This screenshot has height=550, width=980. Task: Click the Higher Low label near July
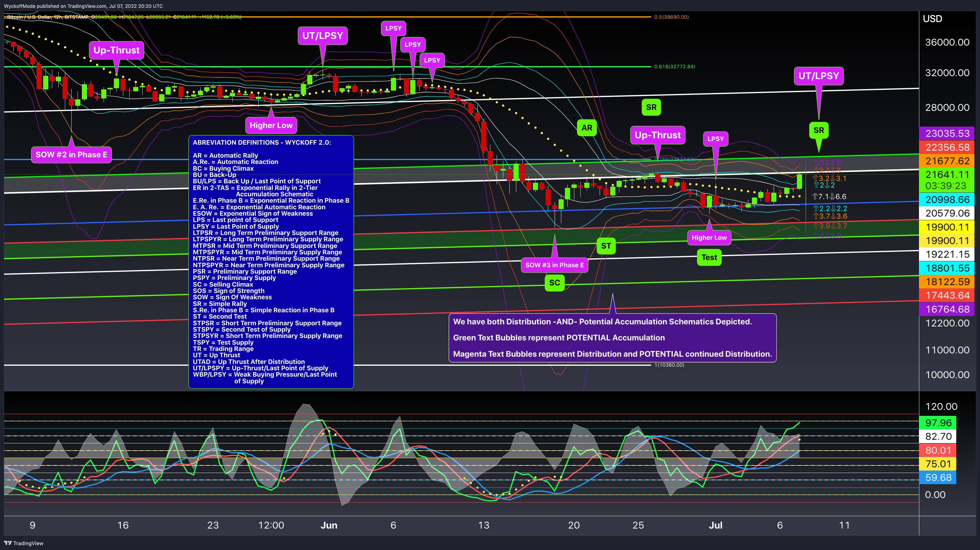click(x=709, y=238)
